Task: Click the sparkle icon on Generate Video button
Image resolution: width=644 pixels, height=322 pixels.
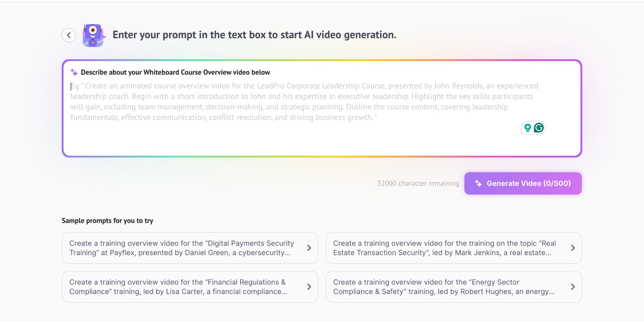Action: (x=478, y=183)
